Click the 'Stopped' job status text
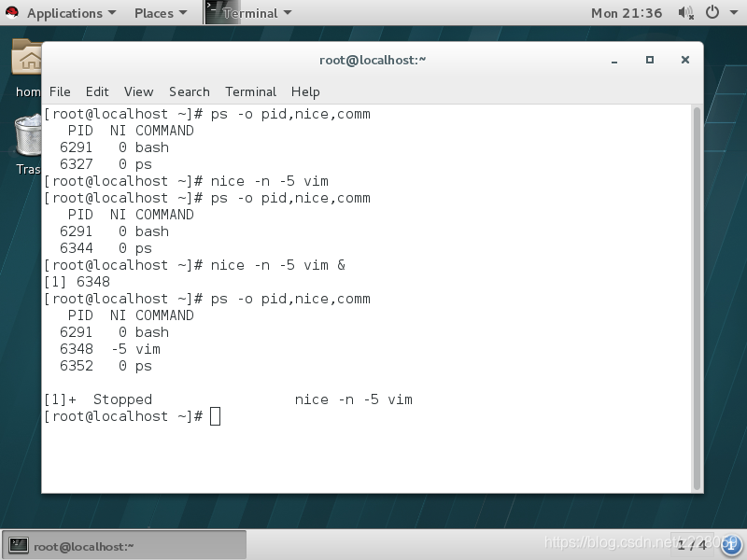The height and width of the screenshot is (560, 747). pyautogui.click(x=122, y=399)
